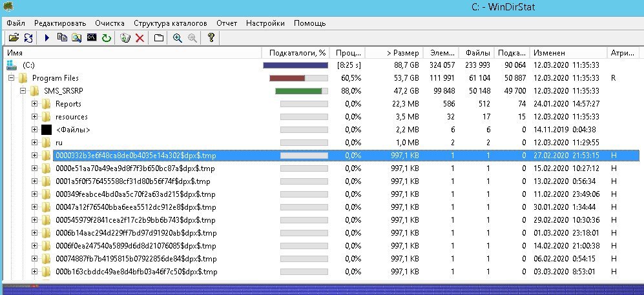Expand the 000b163cbddc49ae8d4bfb03a46f7c50$dpx$.tmp node

[x=34, y=272]
